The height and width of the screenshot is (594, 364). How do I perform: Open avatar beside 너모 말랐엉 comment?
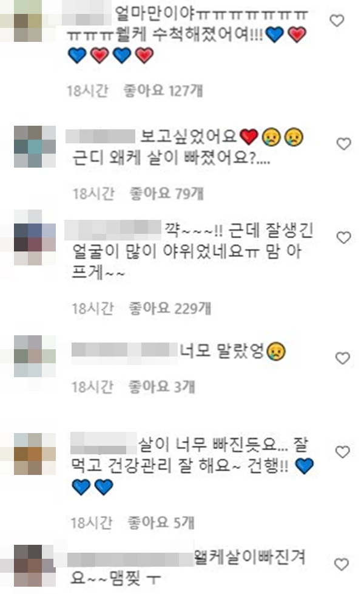coord(35,356)
